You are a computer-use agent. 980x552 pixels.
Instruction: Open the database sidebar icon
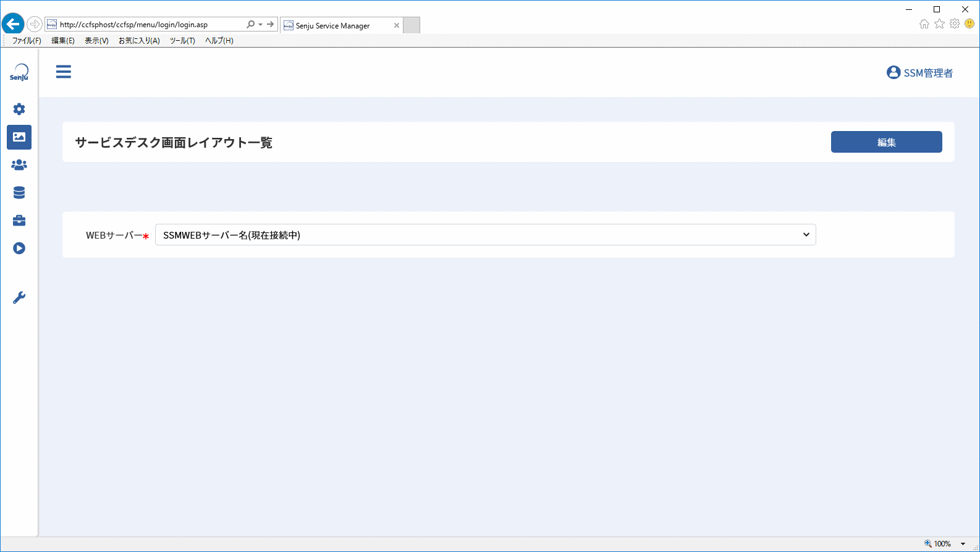click(19, 193)
